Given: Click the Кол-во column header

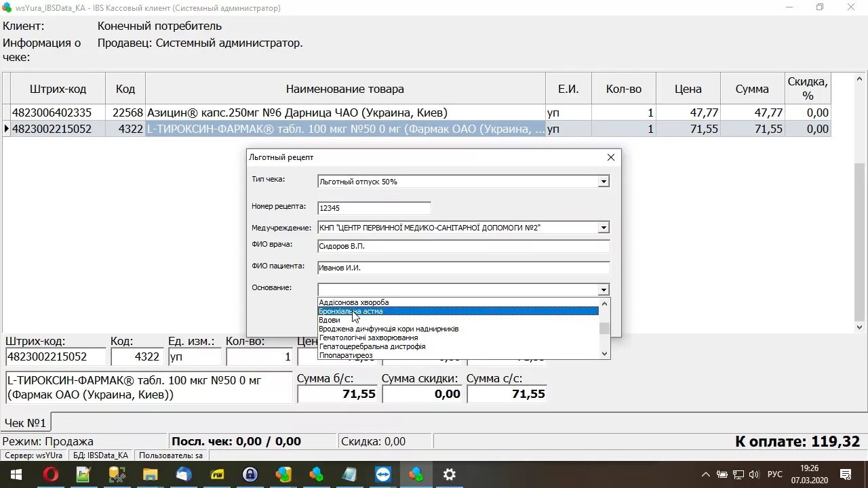Looking at the screenshot, I should (624, 89).
